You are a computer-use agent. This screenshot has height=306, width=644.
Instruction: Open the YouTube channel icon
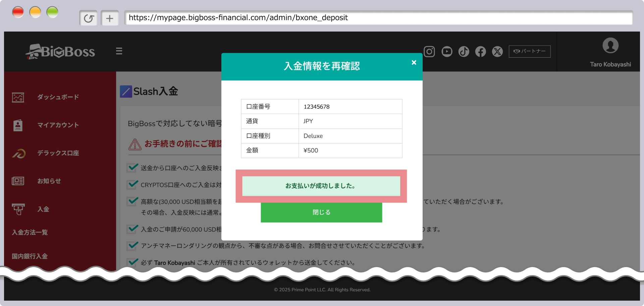coord(447,51)
